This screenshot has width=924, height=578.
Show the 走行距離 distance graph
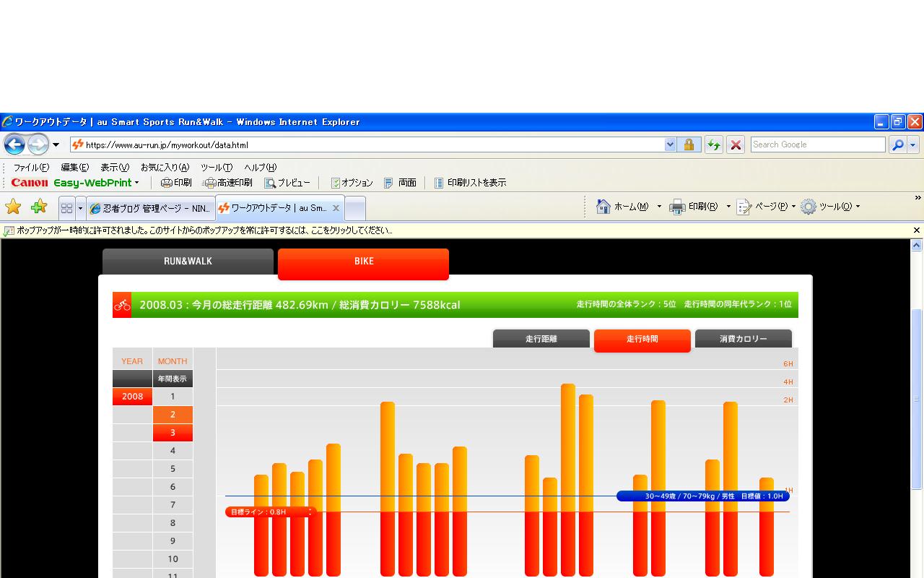541,339
